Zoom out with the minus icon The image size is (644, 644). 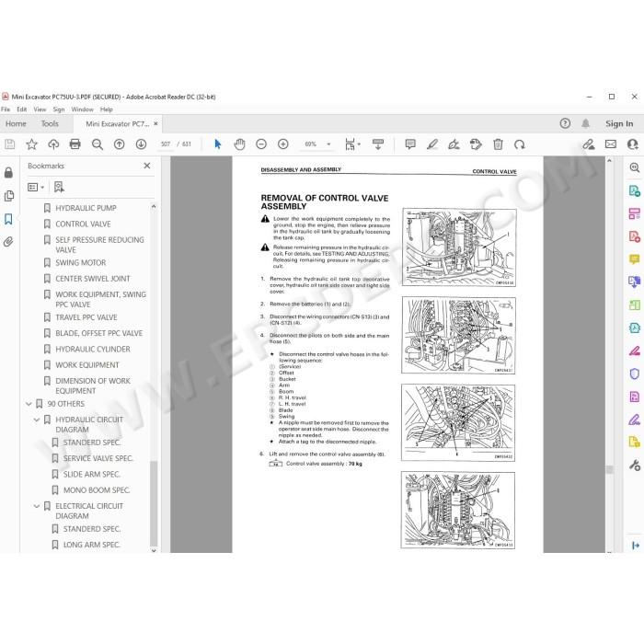click(x=261, y=144)
